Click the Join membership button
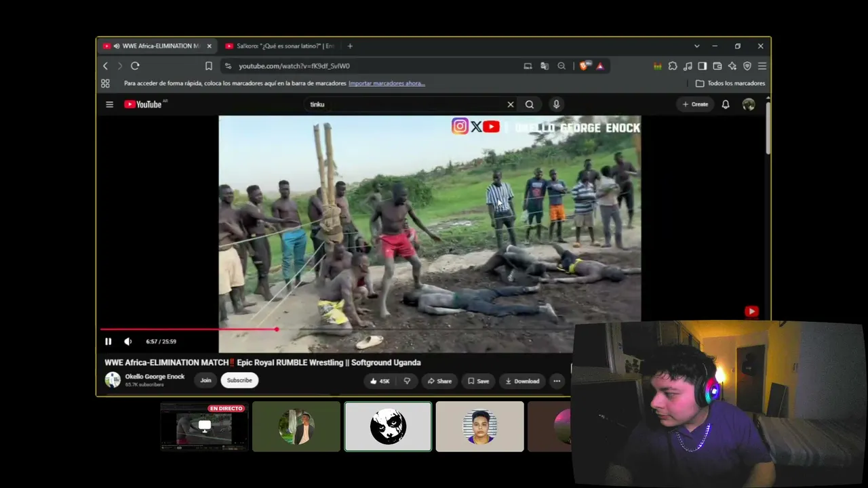The image size is (868, 488). (205, 380)
